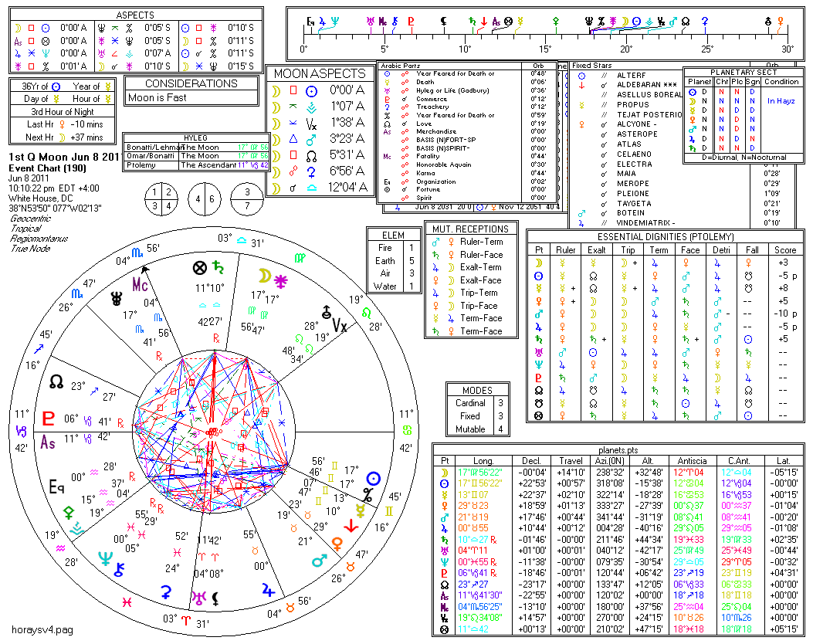Click the "ALCYONE -" fixed star entry

(x=637, y=124)
